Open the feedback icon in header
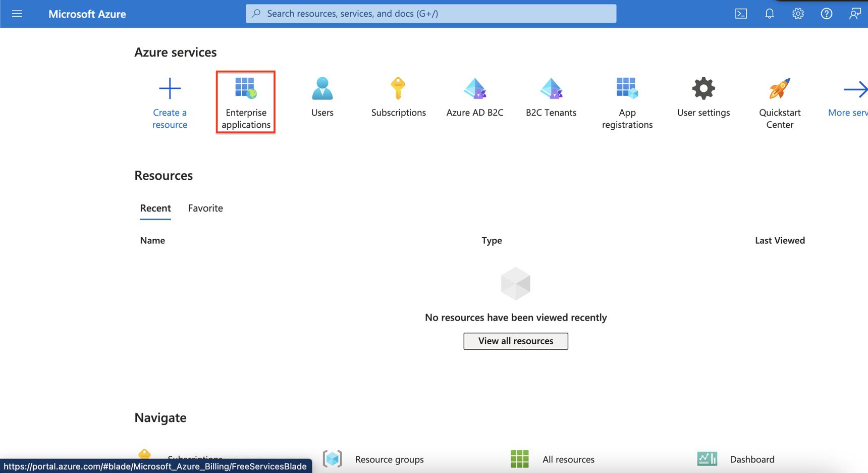This screenshot has width=868, height=473. [x=854, y=14]
